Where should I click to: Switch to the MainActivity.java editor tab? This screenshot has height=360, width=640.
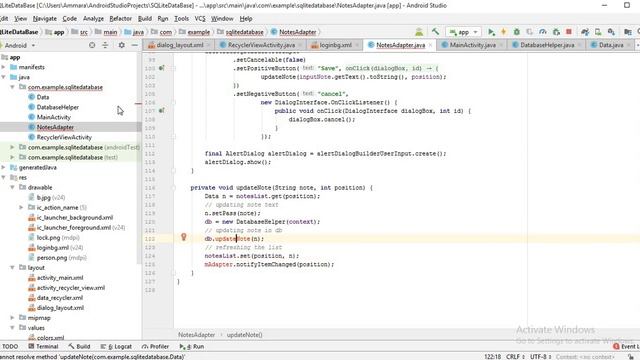click(x=472, y=45)
